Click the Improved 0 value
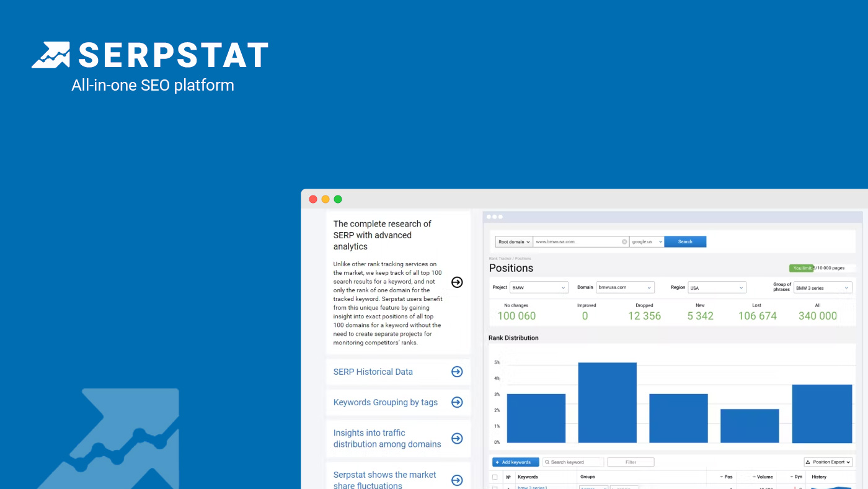 coord(585,316)
